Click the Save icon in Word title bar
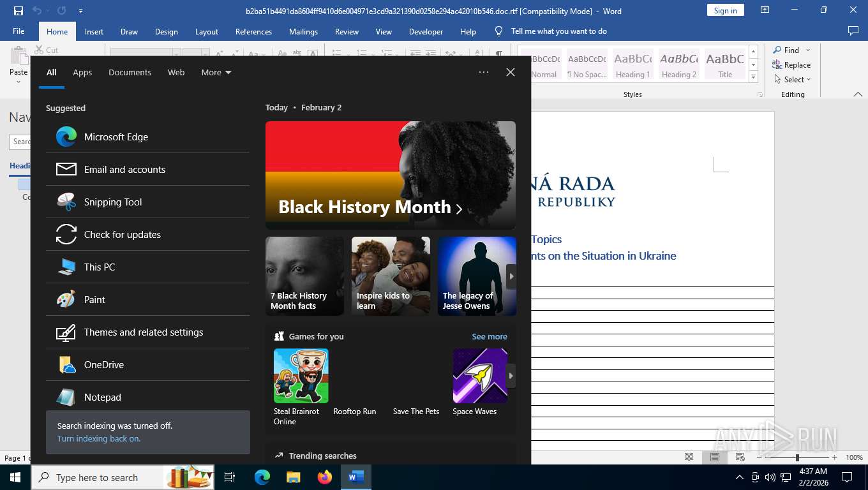 (x=18, y=11)
